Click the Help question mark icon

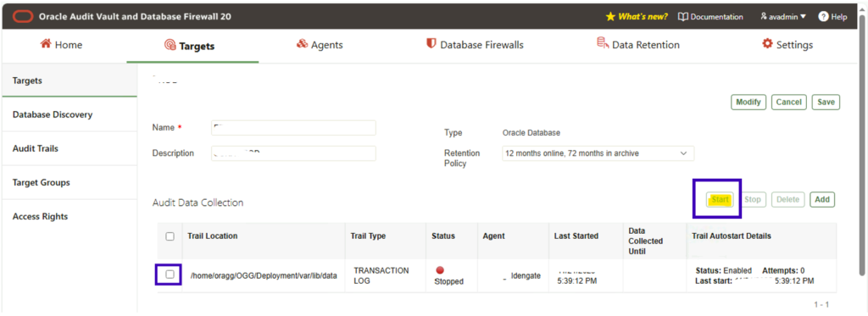pos(823,17)
